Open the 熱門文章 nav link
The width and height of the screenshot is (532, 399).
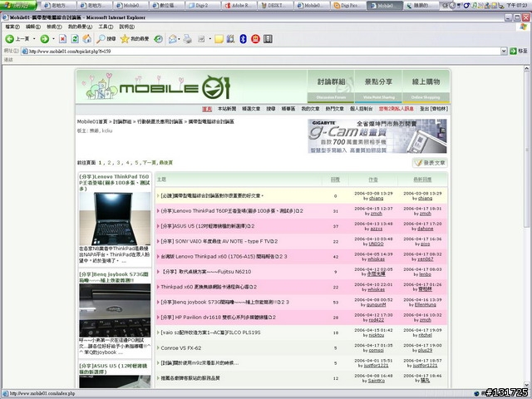point(334,109)
